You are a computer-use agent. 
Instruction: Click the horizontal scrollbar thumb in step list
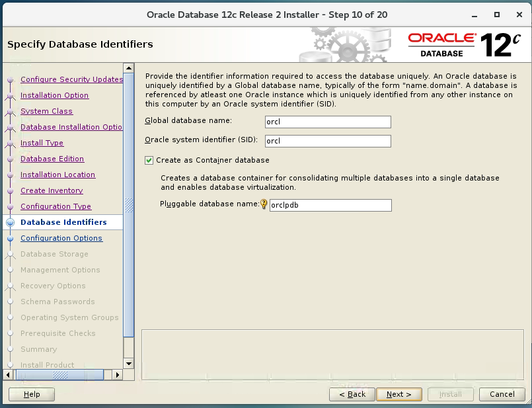tap(59, 375)
